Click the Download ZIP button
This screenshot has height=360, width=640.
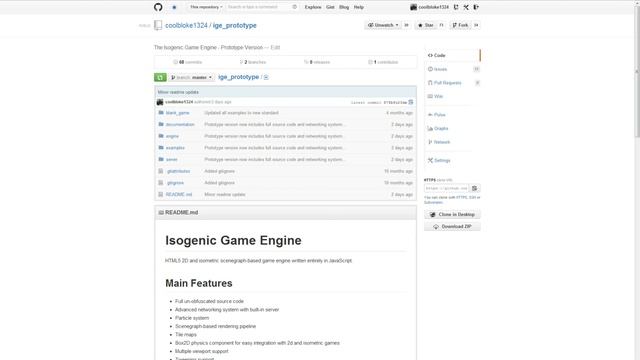click(452, 227)
